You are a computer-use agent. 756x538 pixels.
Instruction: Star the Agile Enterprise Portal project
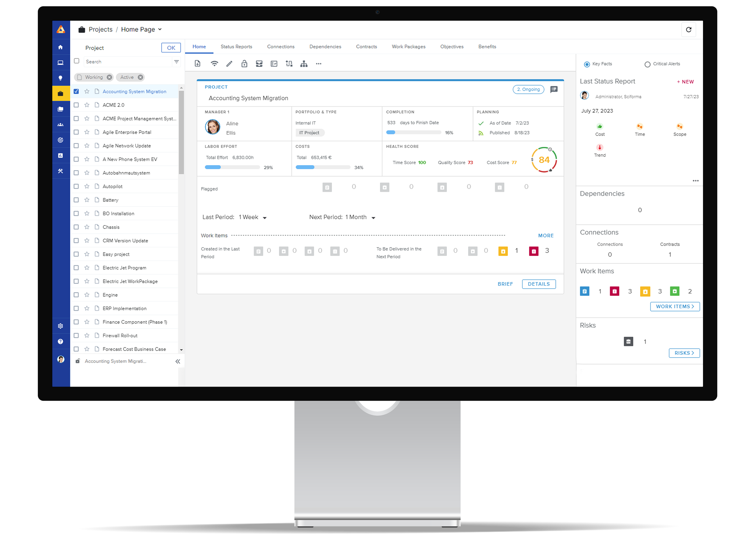pyautogui.click(x=87, y=132)
